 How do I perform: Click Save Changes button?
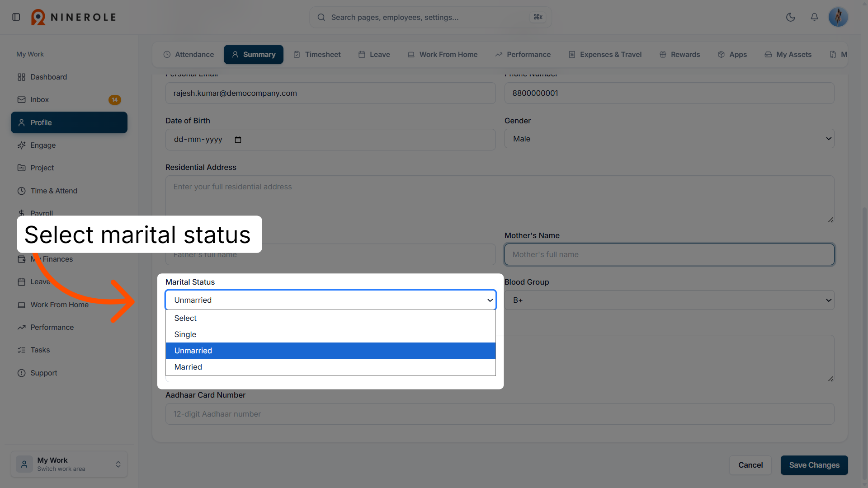(814, 465)
